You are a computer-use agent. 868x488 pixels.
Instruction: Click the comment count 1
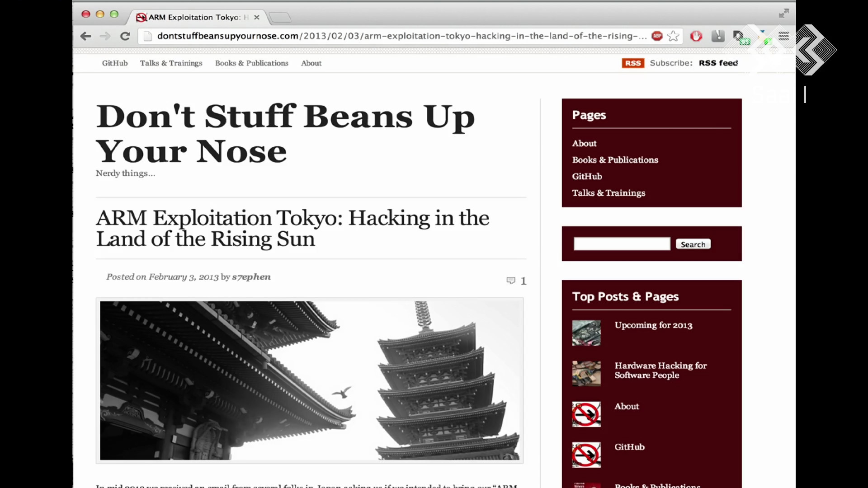tap(523, 281)
